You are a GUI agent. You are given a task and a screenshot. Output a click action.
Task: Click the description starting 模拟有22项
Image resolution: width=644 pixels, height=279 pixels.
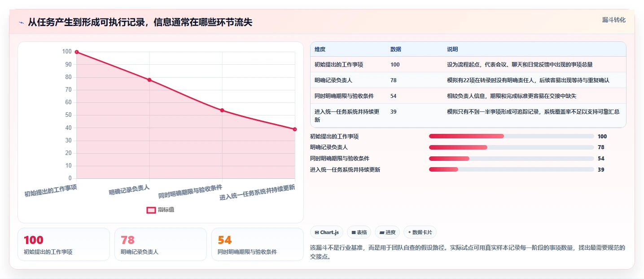coord(528,80)
